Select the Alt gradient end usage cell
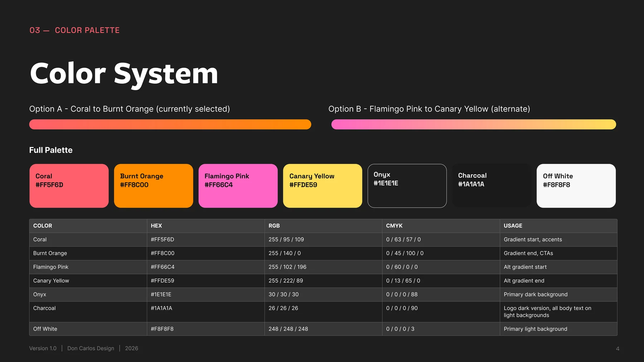This screenshot has width=644, height=362. (x=558, y=281)
